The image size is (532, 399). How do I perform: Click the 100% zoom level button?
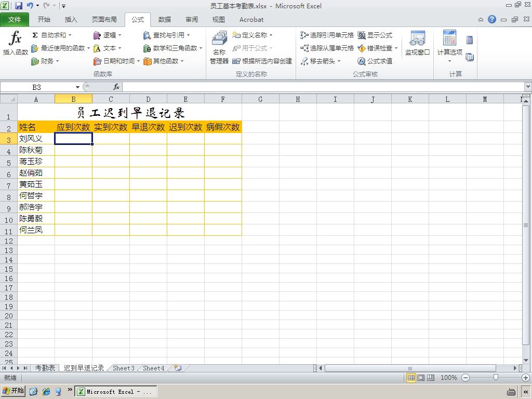pyautogui.click(x=448, y=378)
